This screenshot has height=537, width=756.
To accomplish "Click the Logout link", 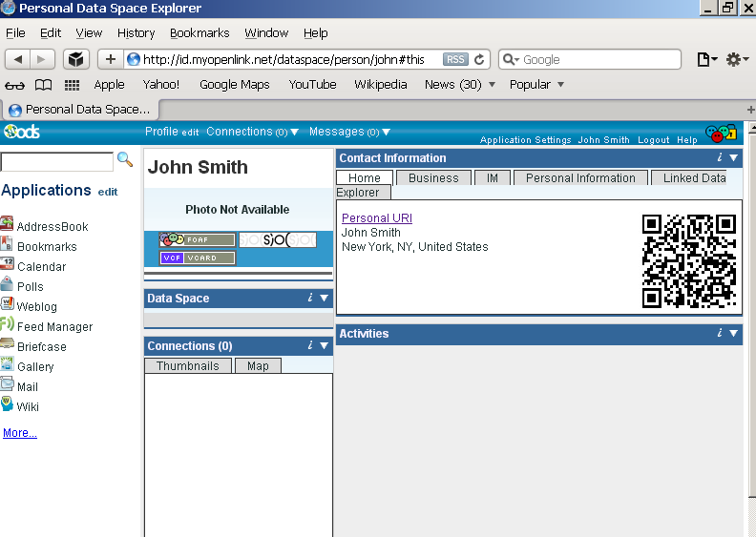I will (654, 140).
